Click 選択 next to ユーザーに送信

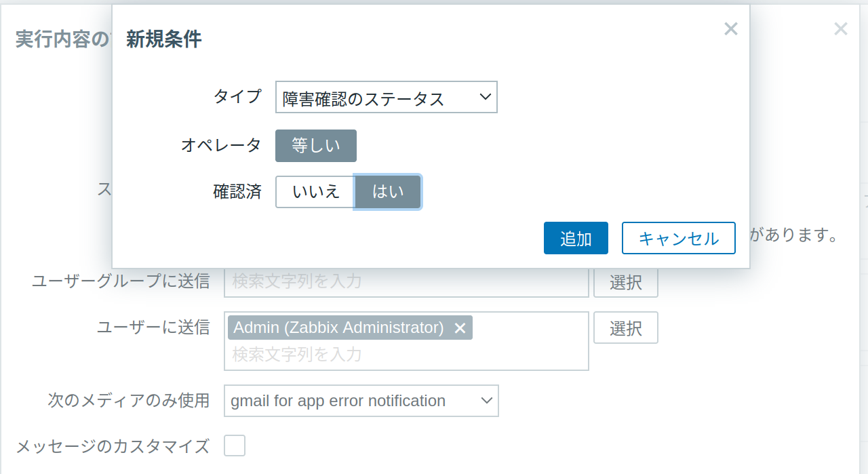625,328
